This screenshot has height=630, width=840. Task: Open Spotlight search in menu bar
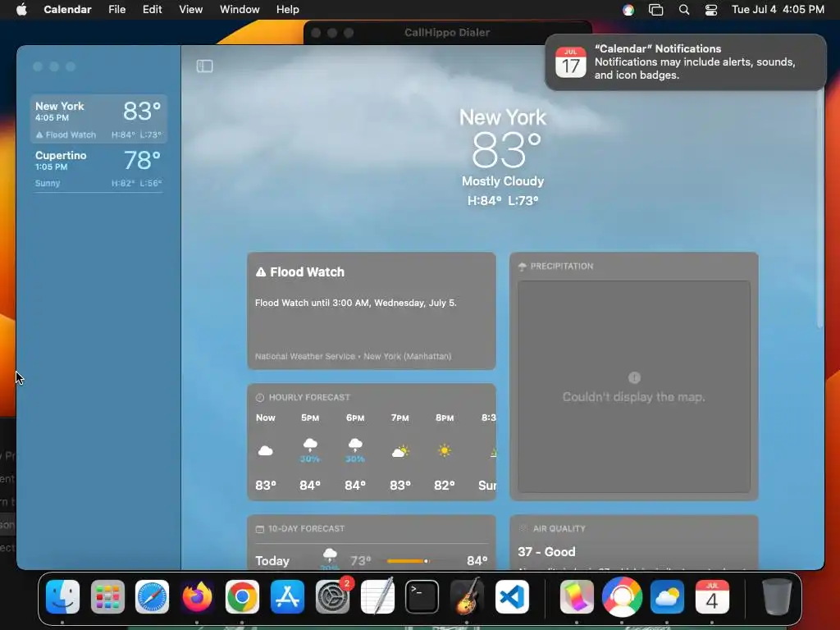tap(683, 10)
